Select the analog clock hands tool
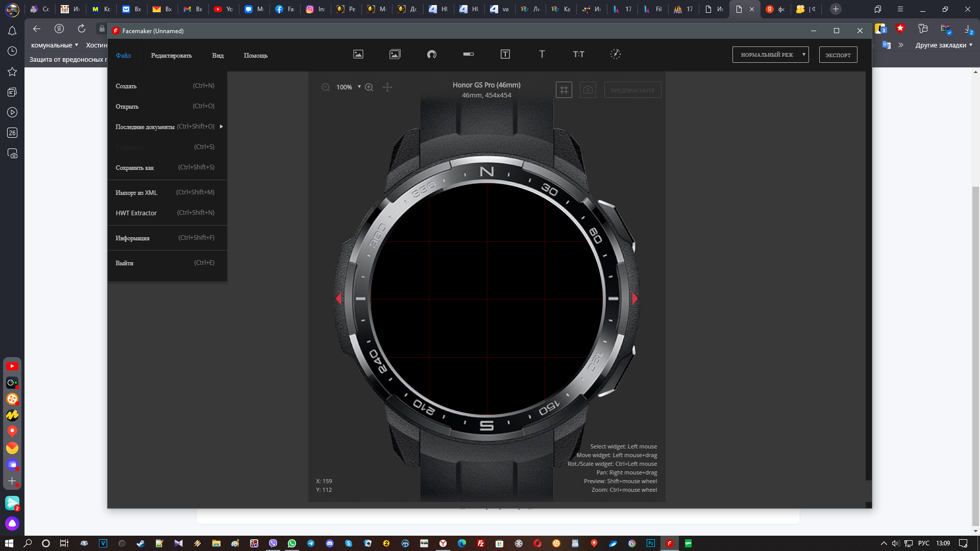The width and height of the screenshot is (980, 551). point(616,54)
